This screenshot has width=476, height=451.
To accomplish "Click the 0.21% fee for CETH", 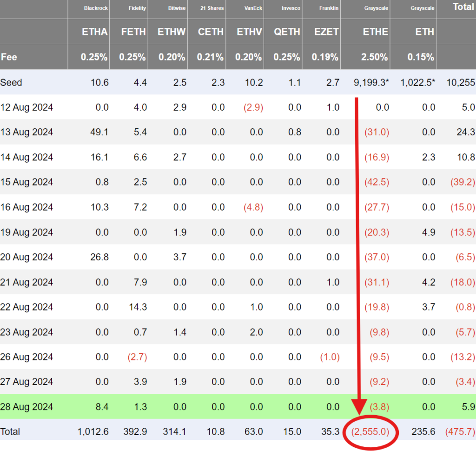I will pos(210,57).
